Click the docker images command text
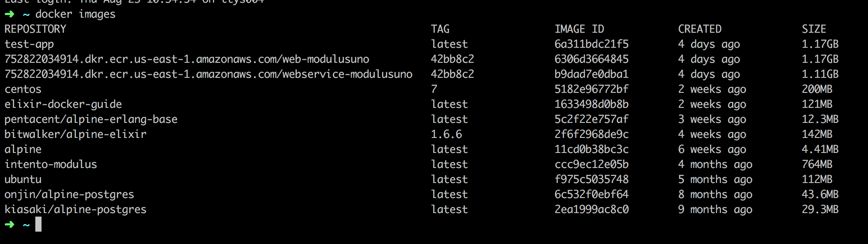868x244 pixels. (75, 14)
